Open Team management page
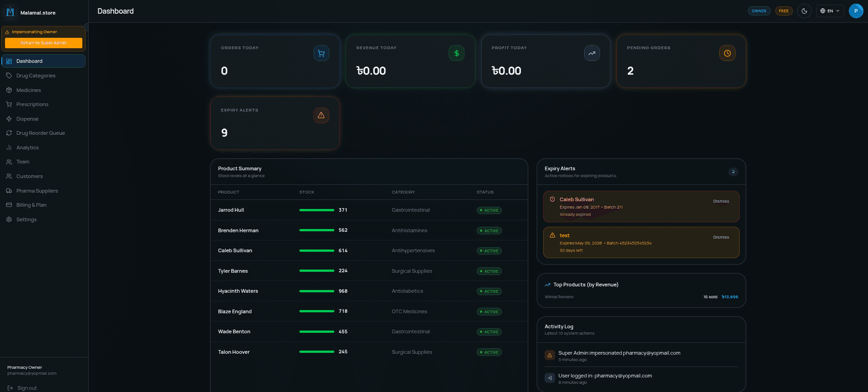Image resolution: width=868 pixels, height=392 pixels. pyautogui.click(x=44, y=162)
